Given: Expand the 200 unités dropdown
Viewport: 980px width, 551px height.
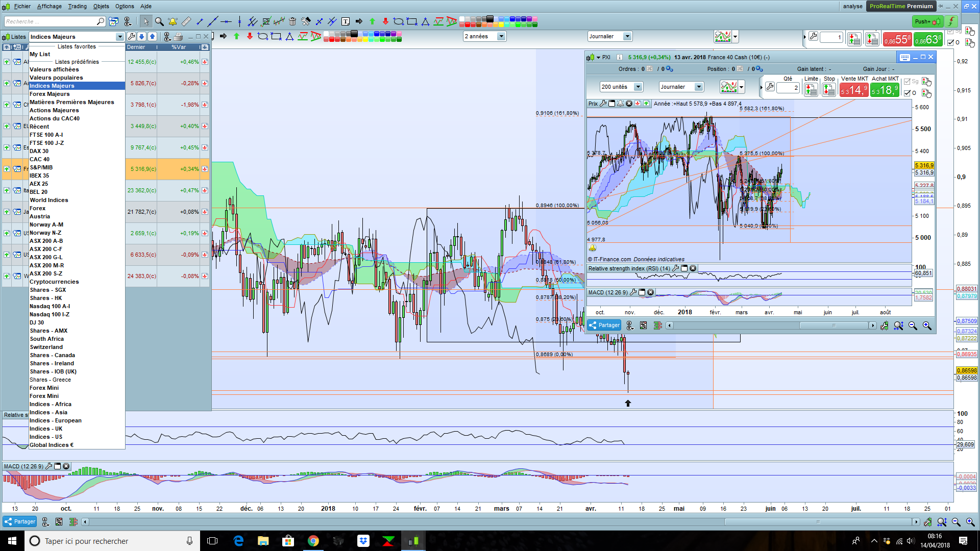Looking at the screenshot, I should (x=638, y=87).
